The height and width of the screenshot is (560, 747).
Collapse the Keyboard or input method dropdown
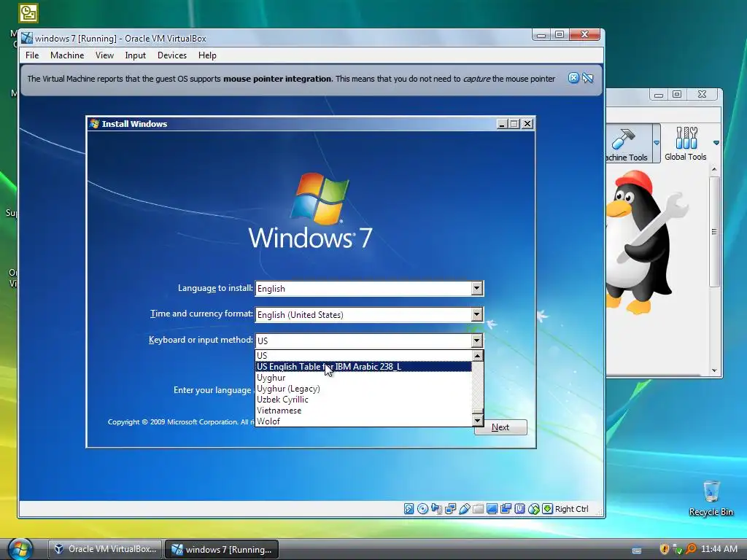pyautogui.click(x=477, y=341)
